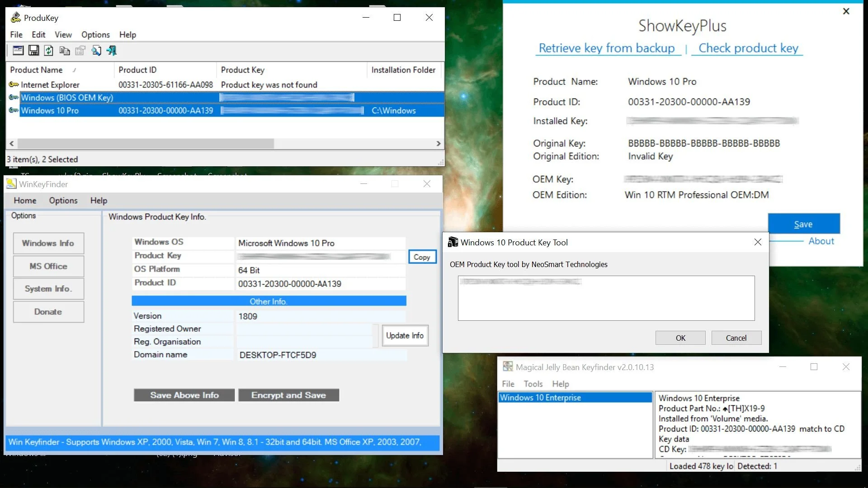This screenshot has width=868, height=488.
Task: Click the WinKeyFinder System Info icon
Action: [47, 288]
